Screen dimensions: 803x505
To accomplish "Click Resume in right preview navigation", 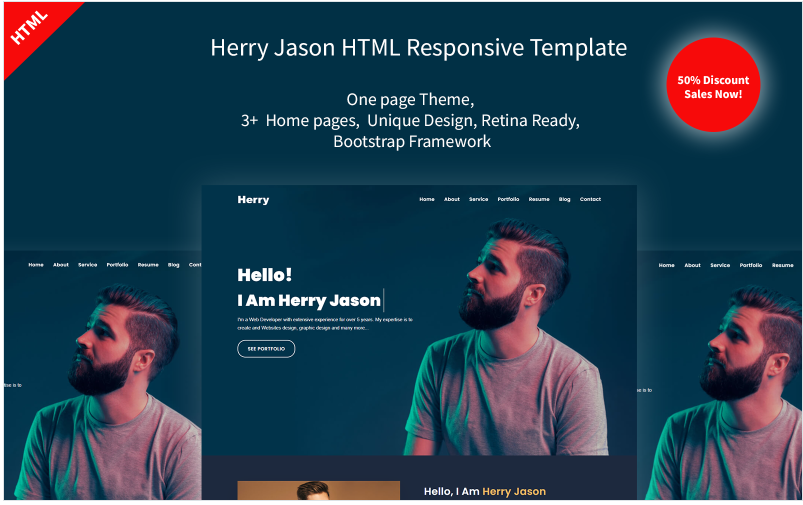I will (783, 265).
